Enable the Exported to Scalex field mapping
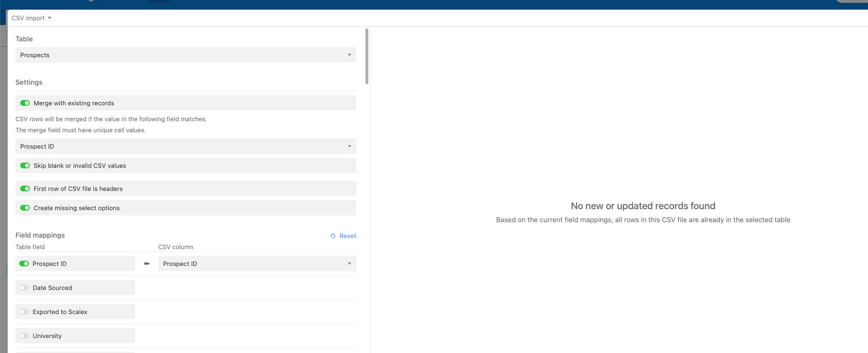The height and width of the screenshot is (353, 868). click(x=24, y=312)
